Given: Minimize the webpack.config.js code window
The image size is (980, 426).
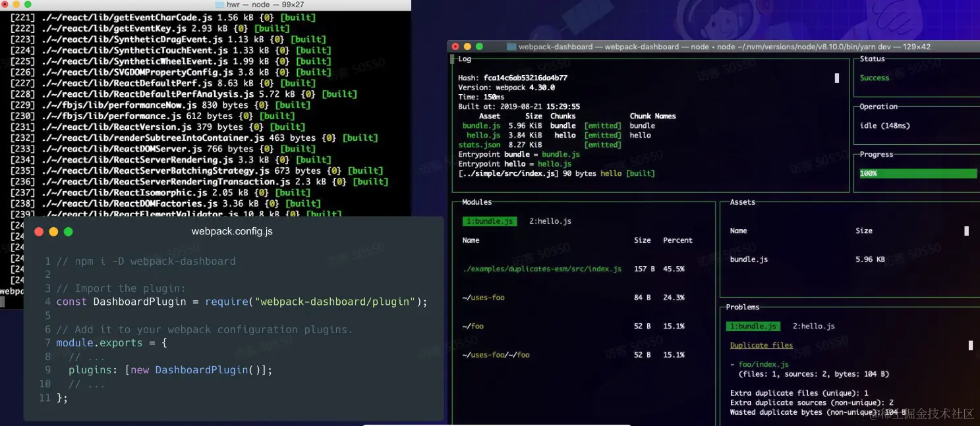Looking at the screenshot, I should [53, 232].
